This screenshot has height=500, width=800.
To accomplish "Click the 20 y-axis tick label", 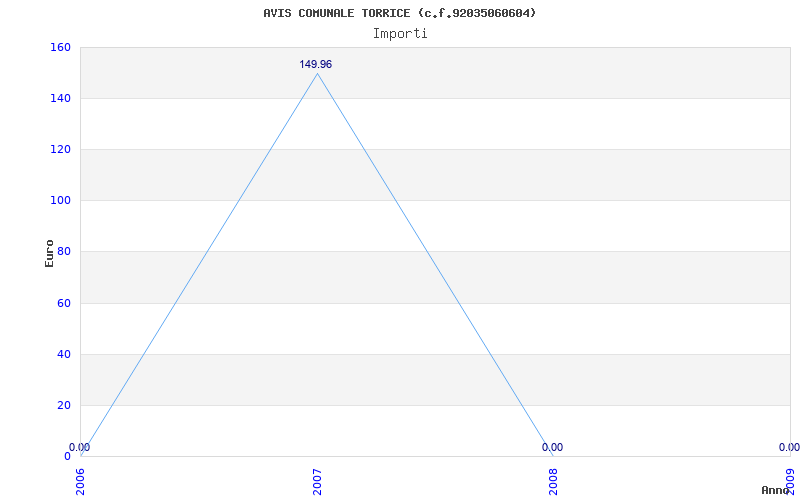I will [x=63, y=406].
